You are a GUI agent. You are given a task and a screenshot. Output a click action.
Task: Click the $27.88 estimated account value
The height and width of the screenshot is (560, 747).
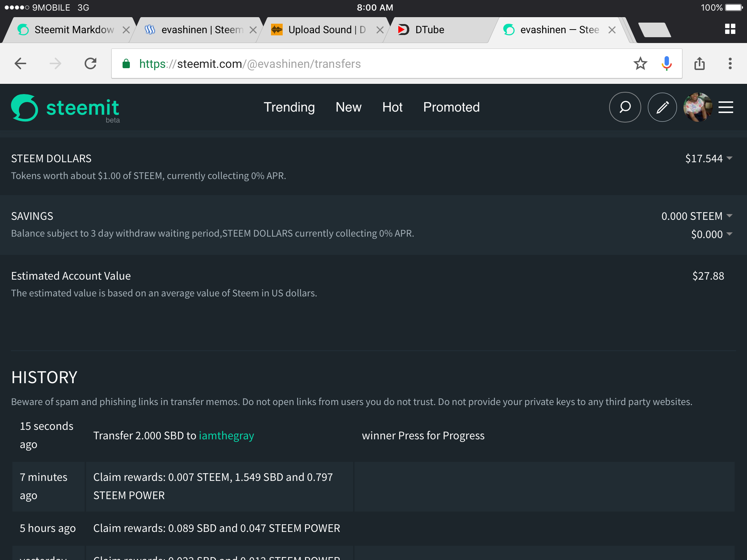[x=708, y=276]
